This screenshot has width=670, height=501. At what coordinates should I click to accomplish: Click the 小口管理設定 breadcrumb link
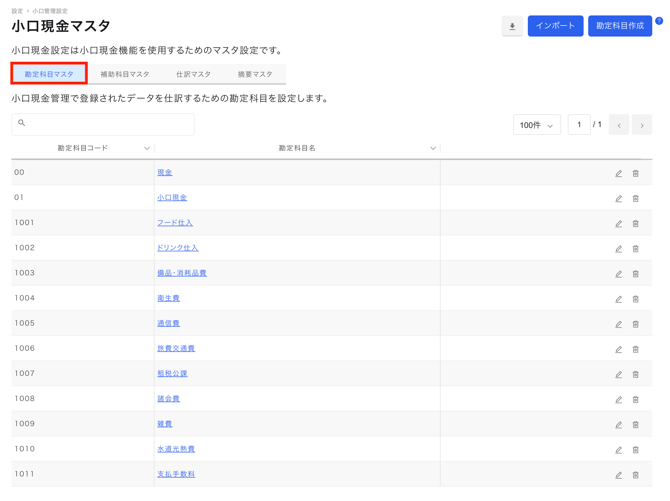[x=50, y=11]
